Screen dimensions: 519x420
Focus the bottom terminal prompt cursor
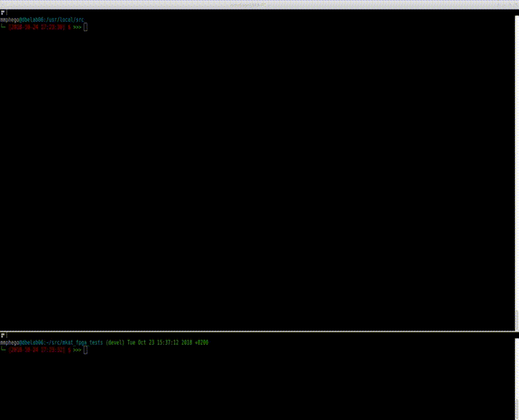[x=85, y=350]
